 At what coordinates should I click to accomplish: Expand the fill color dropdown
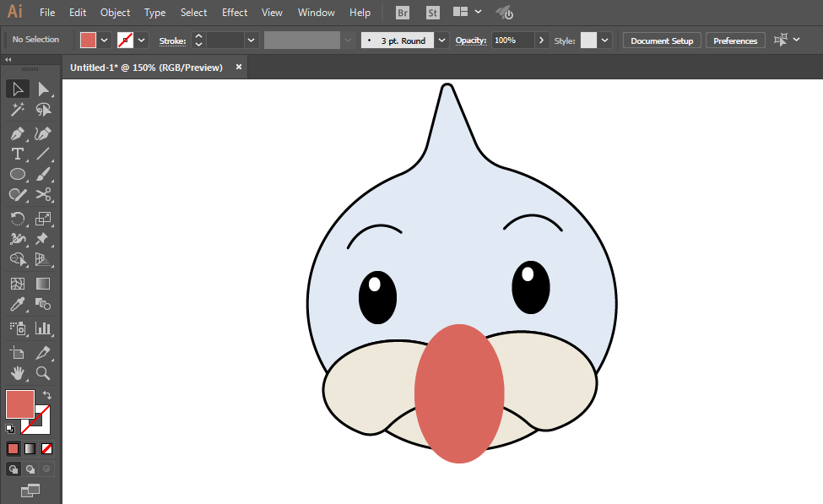point(105,40)
